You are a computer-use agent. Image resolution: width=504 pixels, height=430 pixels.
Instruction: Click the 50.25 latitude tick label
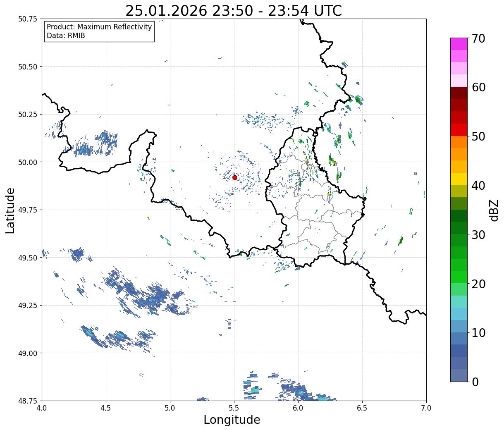pos(28,115)
